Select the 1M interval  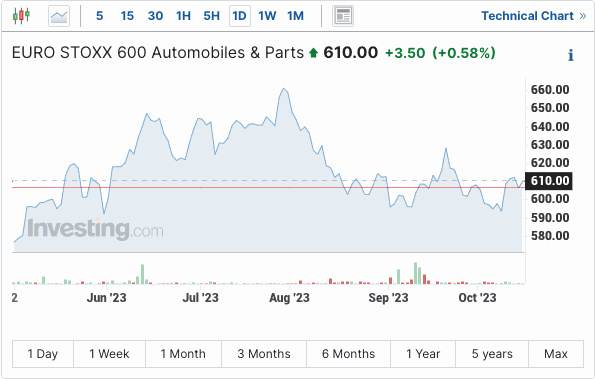295,16
